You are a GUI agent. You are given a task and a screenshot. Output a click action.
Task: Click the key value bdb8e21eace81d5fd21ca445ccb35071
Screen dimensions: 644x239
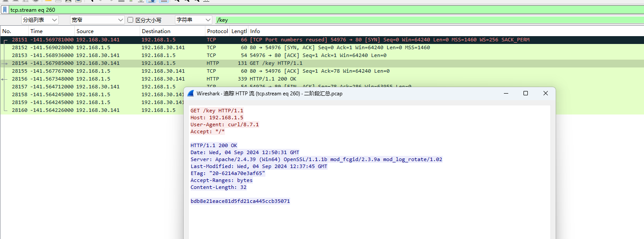pos(240,201)
